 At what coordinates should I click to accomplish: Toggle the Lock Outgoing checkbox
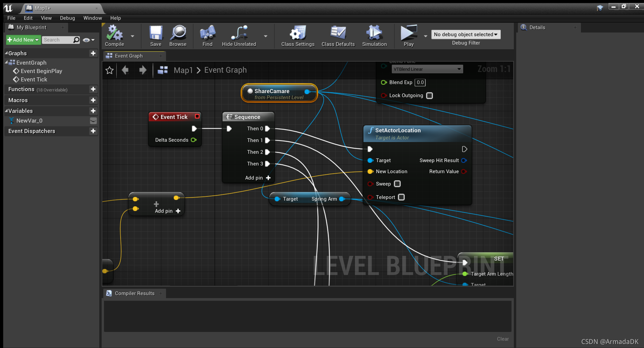pos(429,95)
